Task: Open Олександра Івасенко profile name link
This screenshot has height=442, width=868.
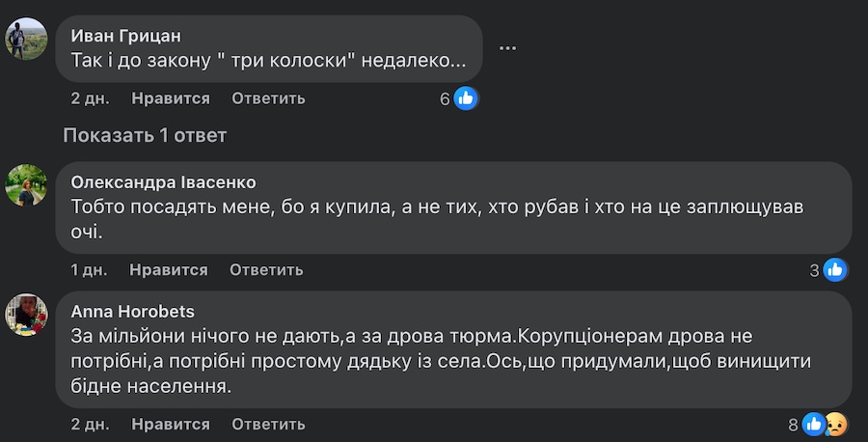Action: [x=165, y=181]
